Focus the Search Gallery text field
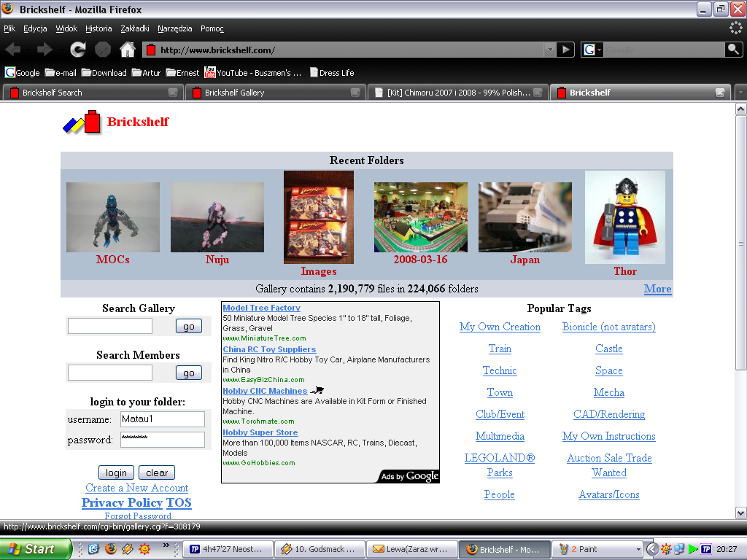The width and height of the screenshot is (747, 560). coord(110,326)
